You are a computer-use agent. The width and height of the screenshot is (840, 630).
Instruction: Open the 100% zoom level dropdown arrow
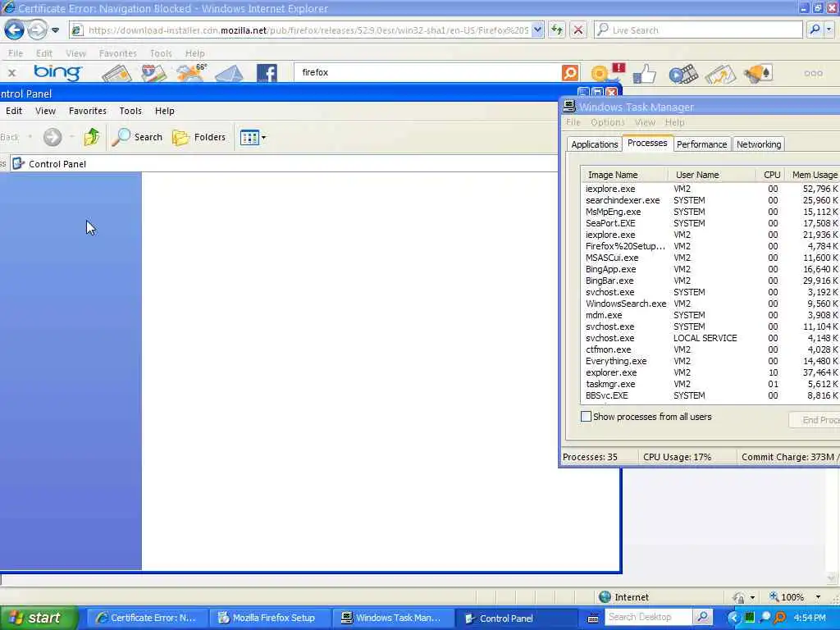(818, 597)
